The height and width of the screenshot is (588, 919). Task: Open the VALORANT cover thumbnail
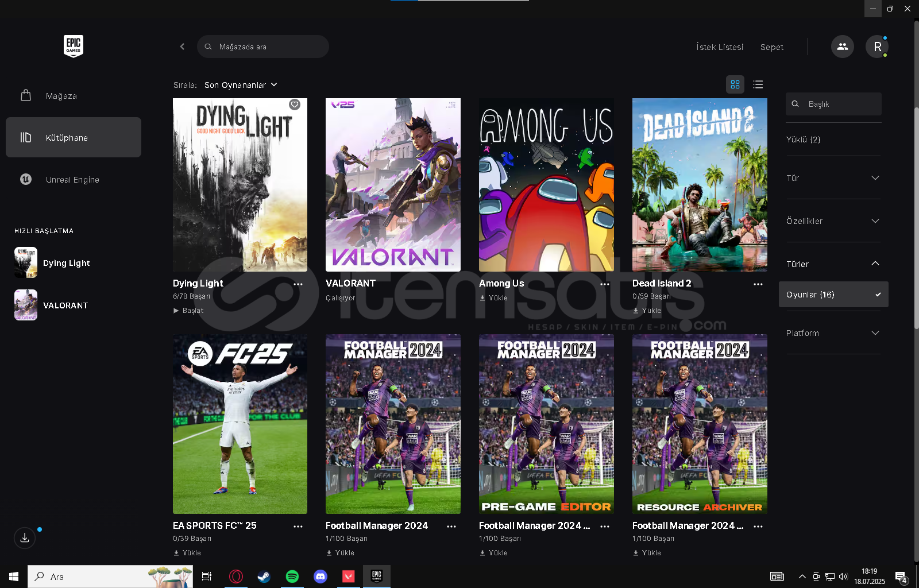coord(393,185)
